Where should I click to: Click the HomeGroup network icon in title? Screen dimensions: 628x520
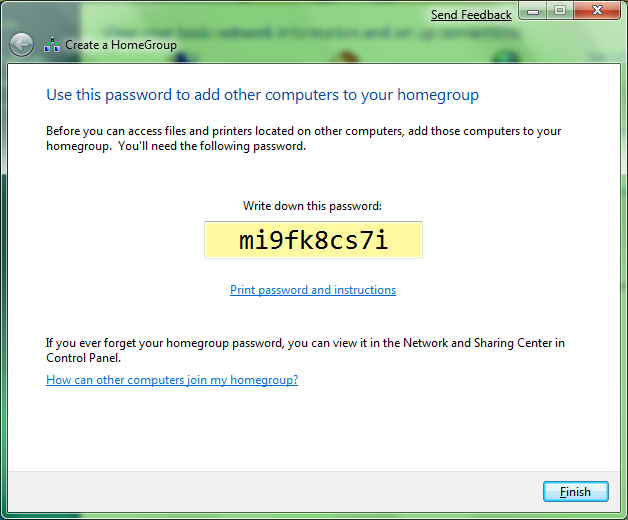click(x=52, y=44)
